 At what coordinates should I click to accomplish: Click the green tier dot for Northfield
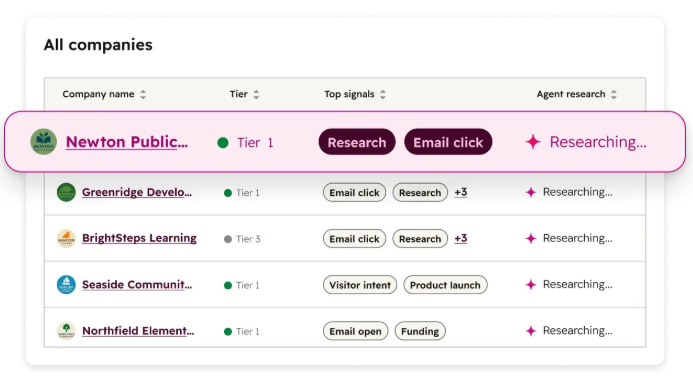pos(228,332)
